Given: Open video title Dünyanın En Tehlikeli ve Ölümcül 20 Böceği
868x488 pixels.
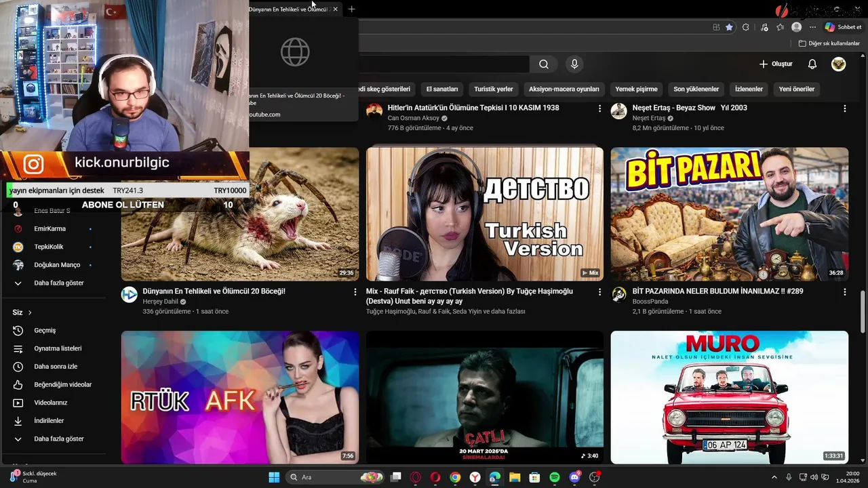Looking at the screenshot, I should click(x=214, y=291).
